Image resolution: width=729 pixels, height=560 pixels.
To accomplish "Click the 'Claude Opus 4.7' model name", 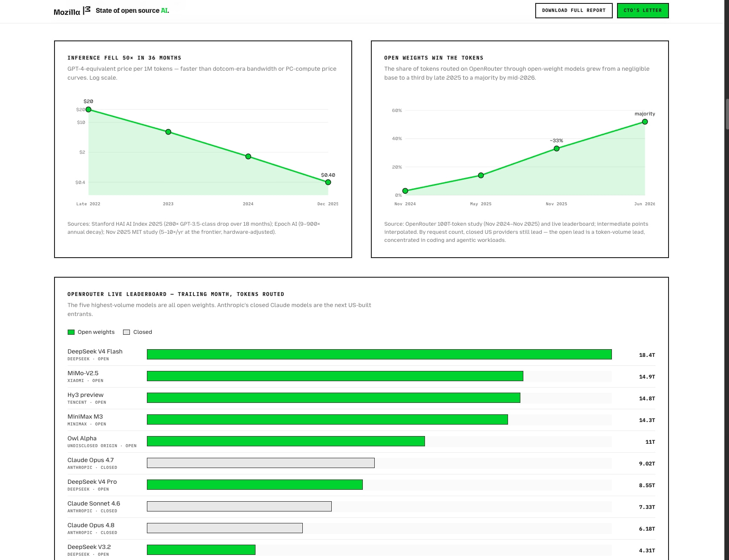I will point(91,460).
